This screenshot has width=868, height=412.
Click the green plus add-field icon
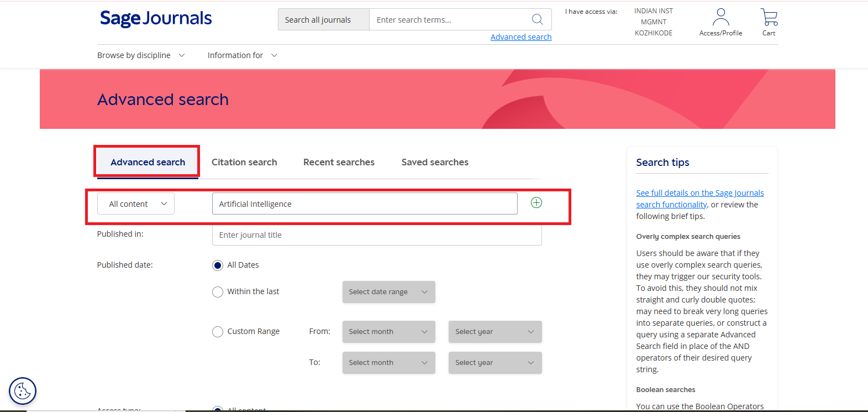(x=536, y=203)
